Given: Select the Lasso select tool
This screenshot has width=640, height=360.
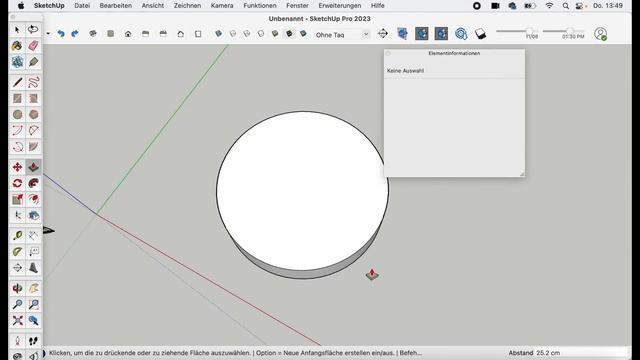Looking at the screenshot, I should click(x=33, y=30).
